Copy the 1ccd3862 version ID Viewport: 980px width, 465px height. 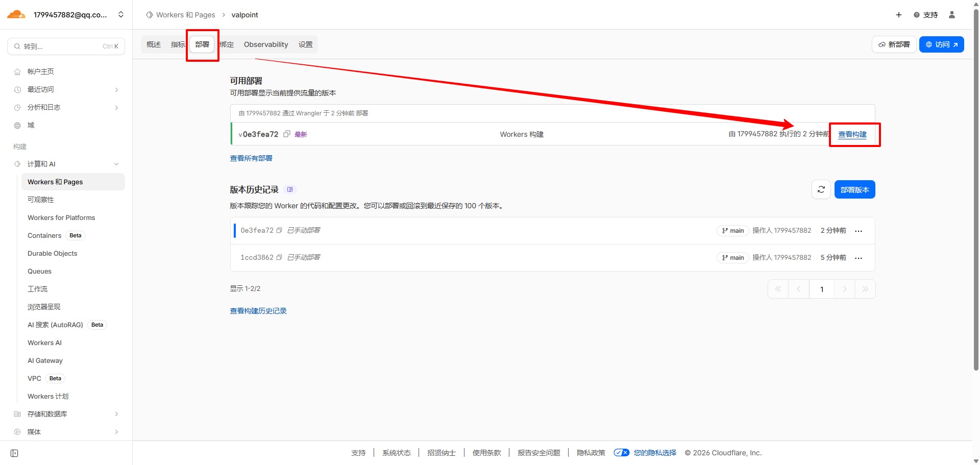point(279,257)
